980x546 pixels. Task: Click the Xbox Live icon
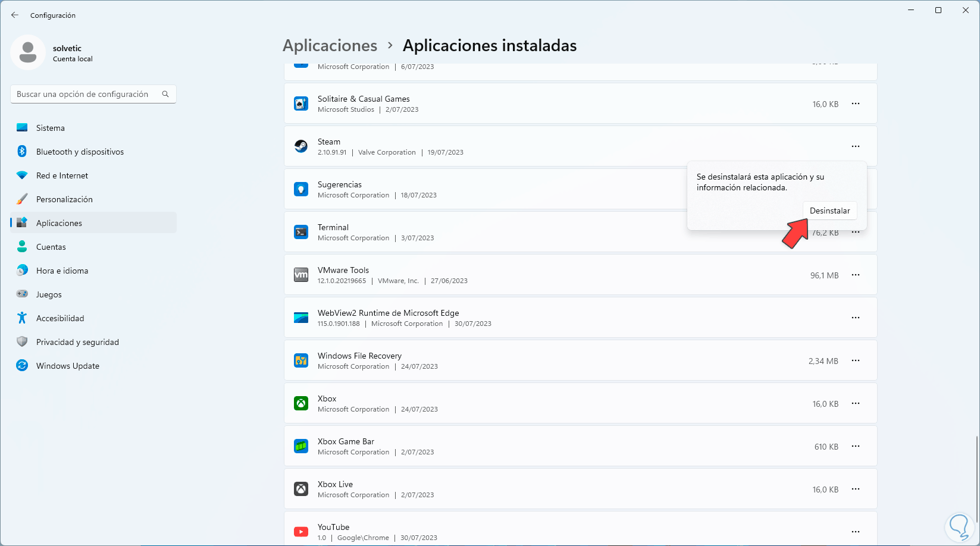coord(301,489)
